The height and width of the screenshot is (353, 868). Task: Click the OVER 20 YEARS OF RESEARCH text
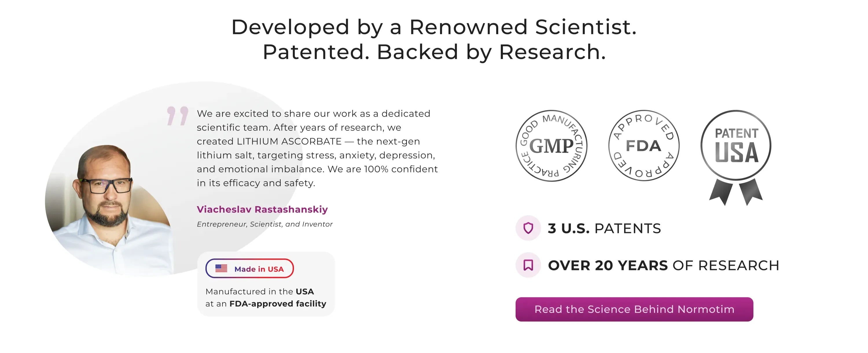pyautogui.click(x=663, y=265)
